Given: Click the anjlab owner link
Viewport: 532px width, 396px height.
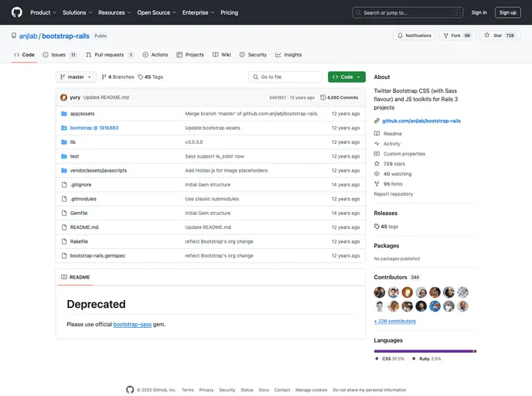Looking at the screenshot, I should coord(28,36).
